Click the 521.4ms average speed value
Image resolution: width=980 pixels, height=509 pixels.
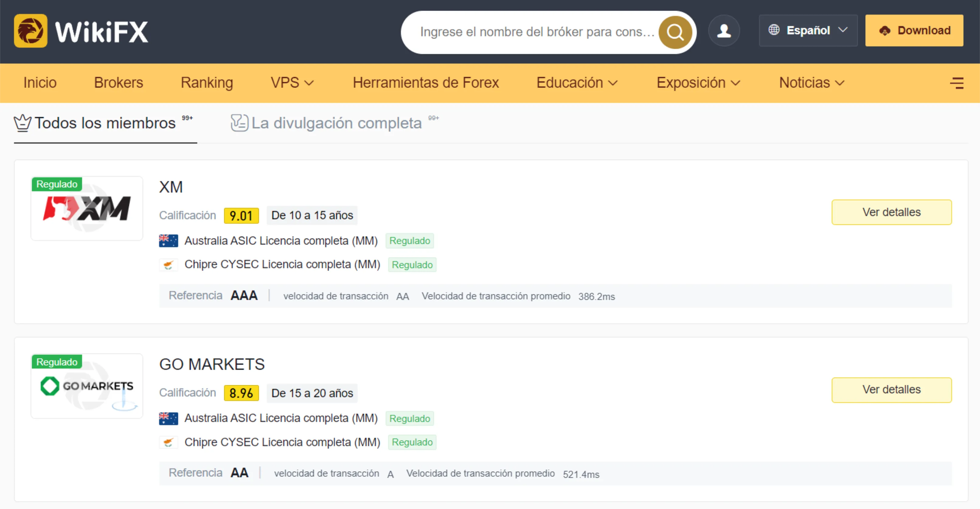pos(581,474)
